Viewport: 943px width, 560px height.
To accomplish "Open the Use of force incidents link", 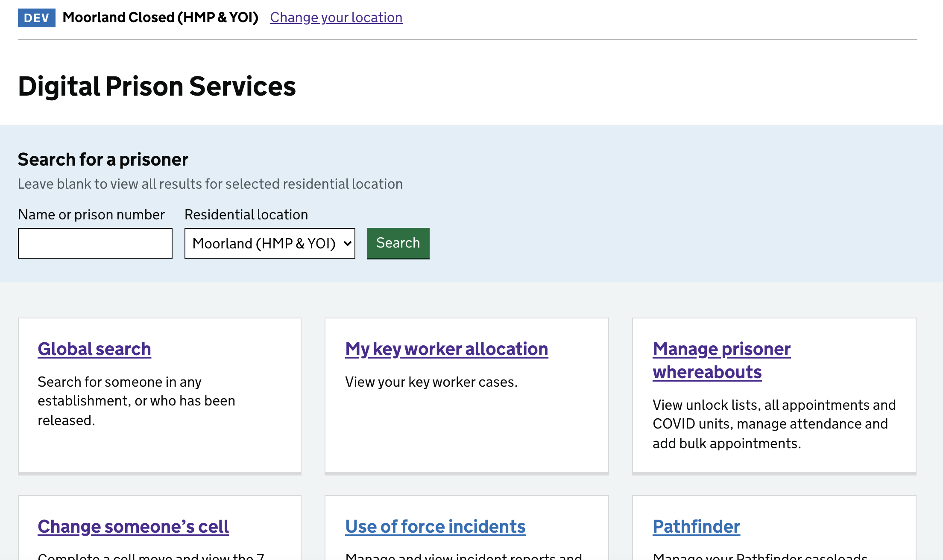I will [x=435, y=527].
